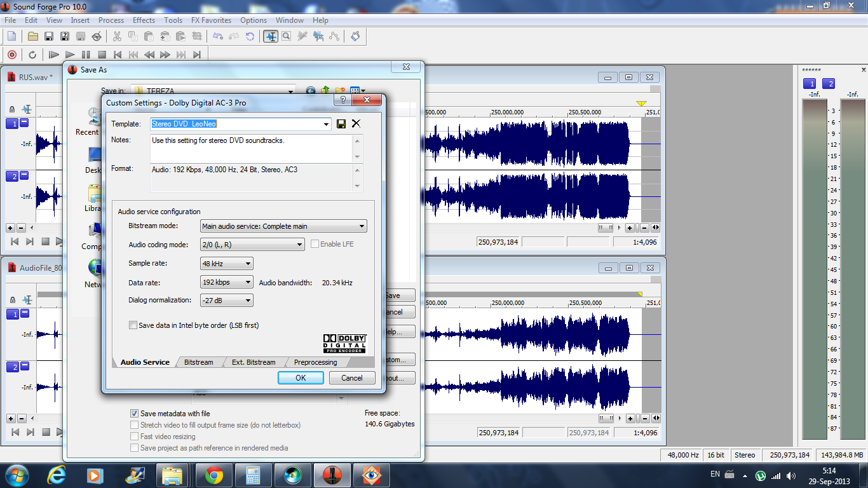Click the Windows Start button
Screen dimensions: 868x488
click(16, 475)
